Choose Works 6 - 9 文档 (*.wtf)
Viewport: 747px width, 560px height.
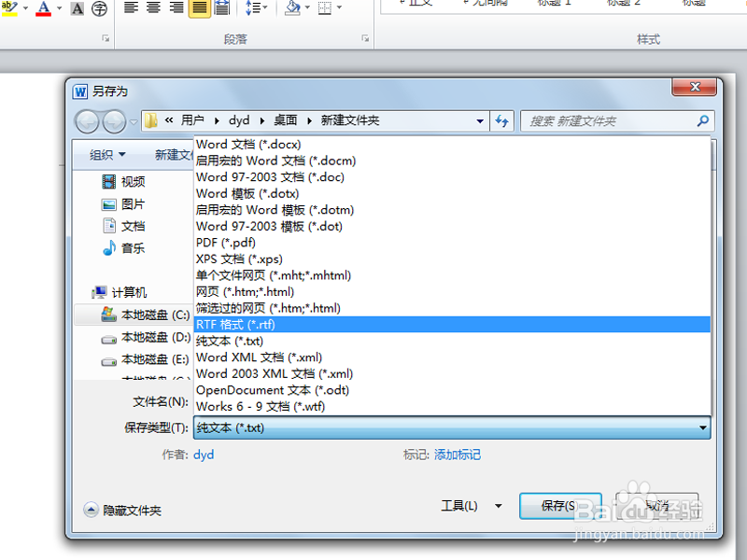coord(452,406)
